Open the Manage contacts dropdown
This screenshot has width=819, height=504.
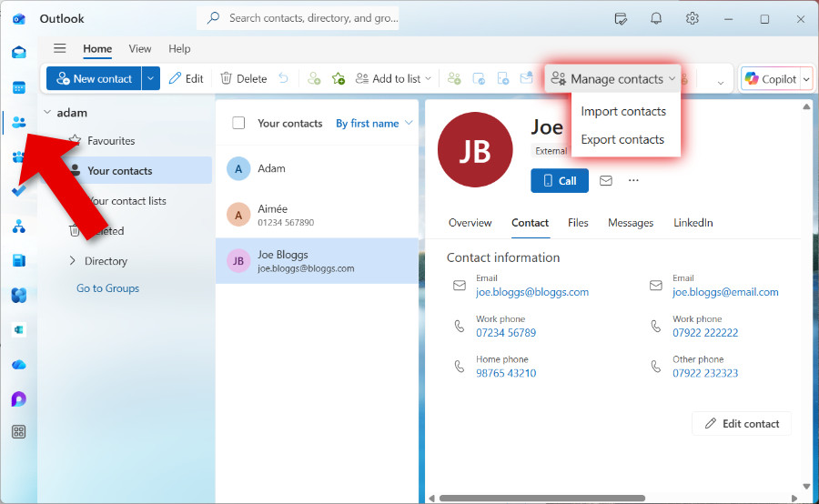(612, 79)
